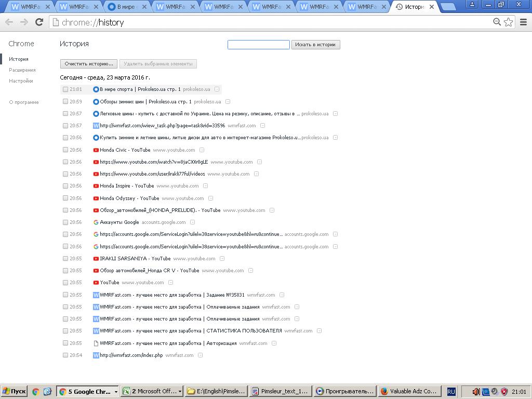Bookmark page with the star icon
532x399 pixels.
point(508,22)
